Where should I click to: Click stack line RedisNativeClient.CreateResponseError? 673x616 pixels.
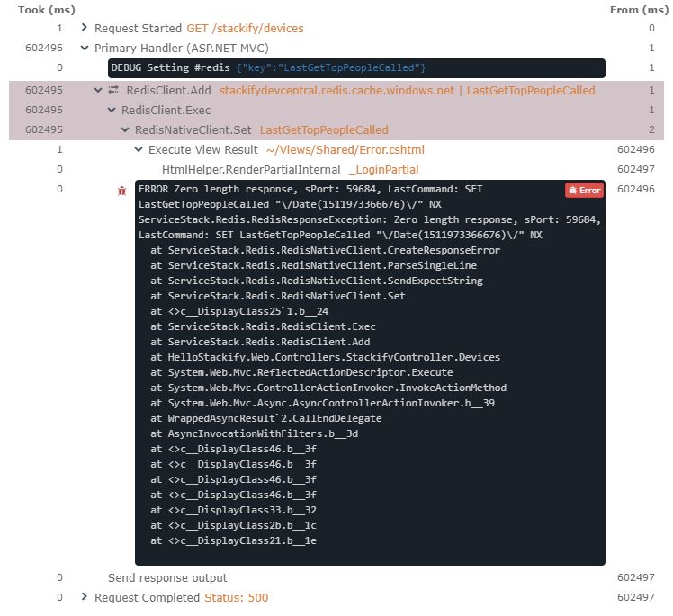(325, 250)
